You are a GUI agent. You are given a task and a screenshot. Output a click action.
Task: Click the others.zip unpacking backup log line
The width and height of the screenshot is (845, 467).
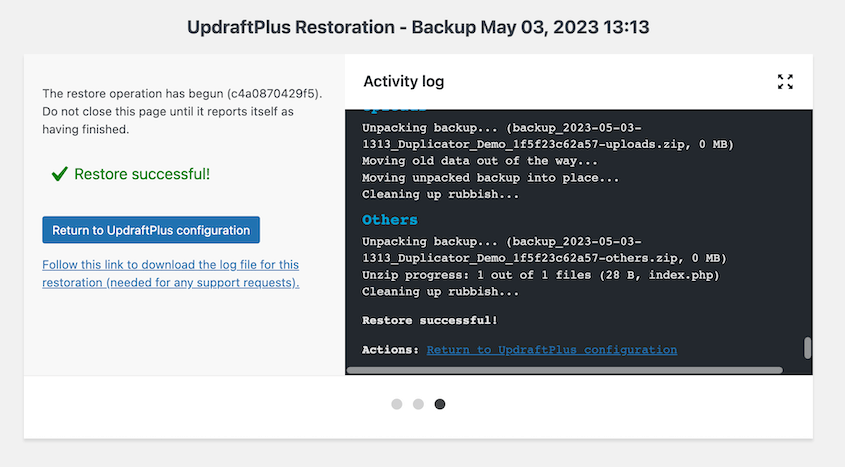pyautogui.click(x=544, y=250)
